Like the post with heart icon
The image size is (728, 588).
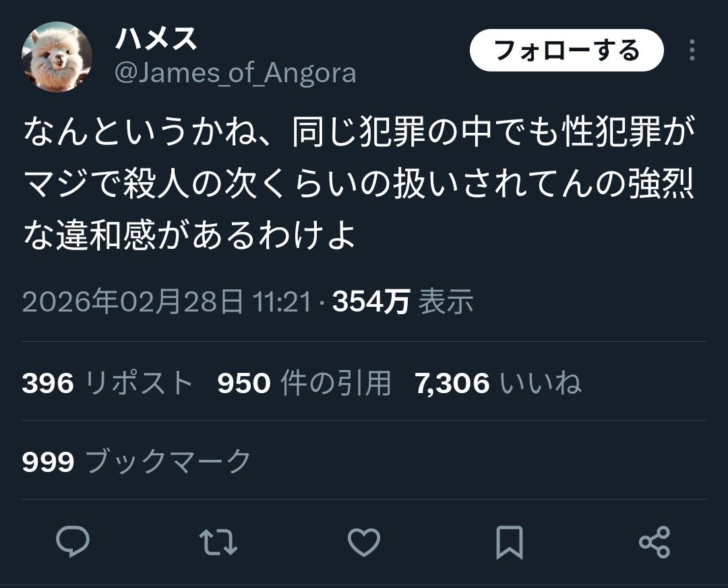pyautogui.click(x=364, y=542)
